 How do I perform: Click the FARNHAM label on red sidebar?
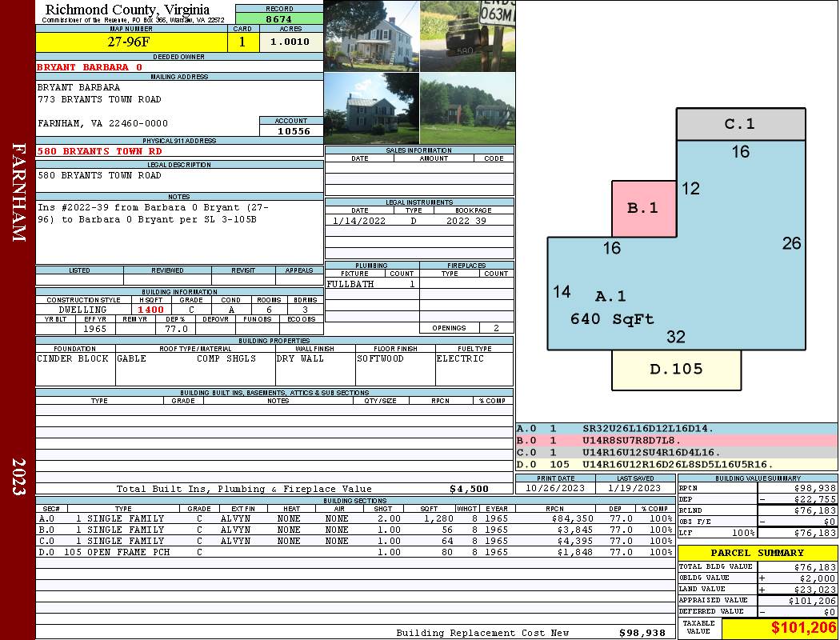[x=18, y=192]
